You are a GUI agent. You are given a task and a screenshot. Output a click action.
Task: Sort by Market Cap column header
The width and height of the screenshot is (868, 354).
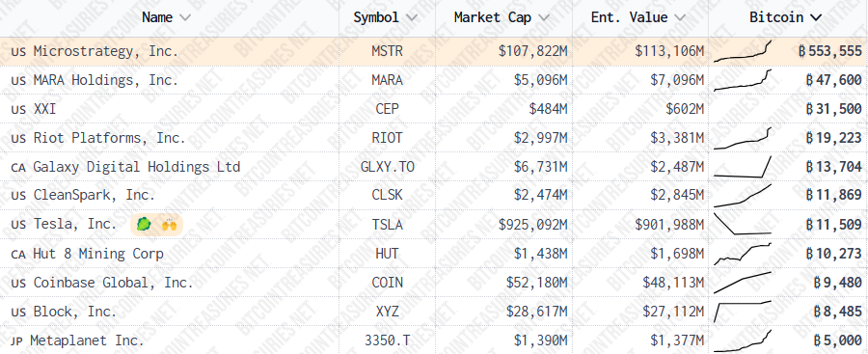[x=502, y=17]
